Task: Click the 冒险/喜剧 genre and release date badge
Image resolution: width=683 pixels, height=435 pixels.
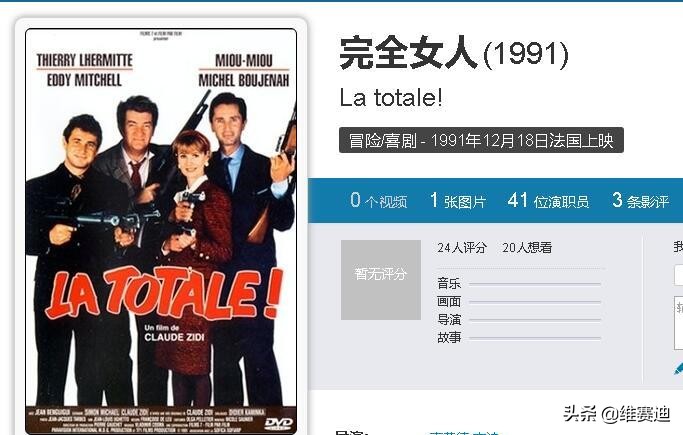Action: coord(481,140)
